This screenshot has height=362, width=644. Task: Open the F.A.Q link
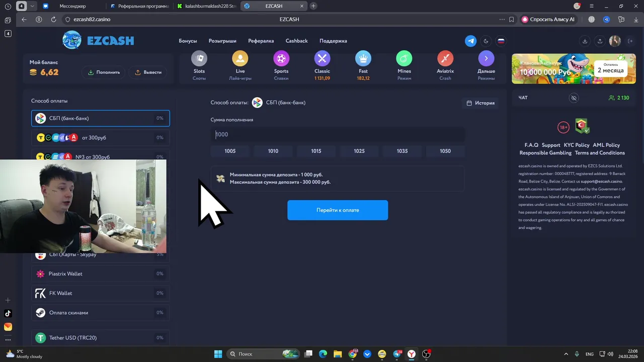point(531,145)
